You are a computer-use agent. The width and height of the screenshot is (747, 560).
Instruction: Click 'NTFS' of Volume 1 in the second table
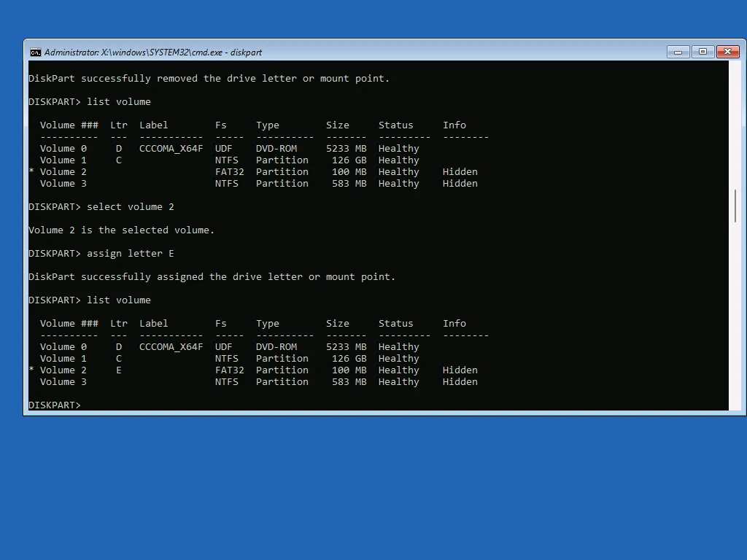click(x=227, y=358)
